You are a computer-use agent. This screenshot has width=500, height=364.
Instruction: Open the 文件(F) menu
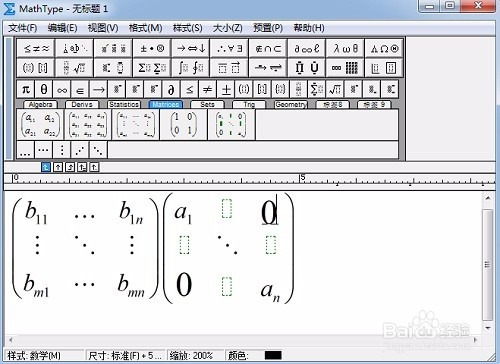click(22, 28)
